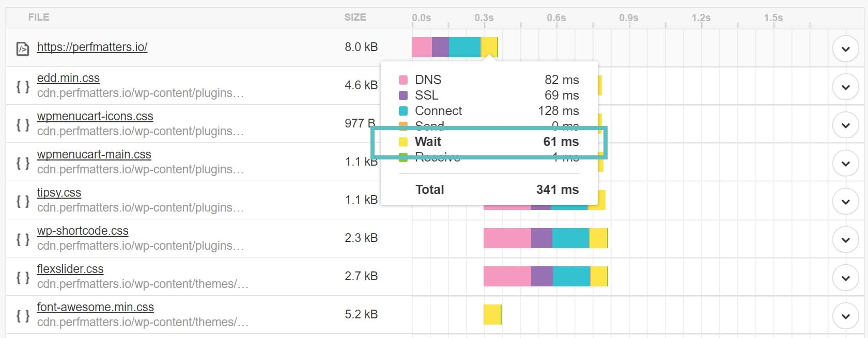Click the FILE column header
Screen dimensions: 868x338
point(39,17)
